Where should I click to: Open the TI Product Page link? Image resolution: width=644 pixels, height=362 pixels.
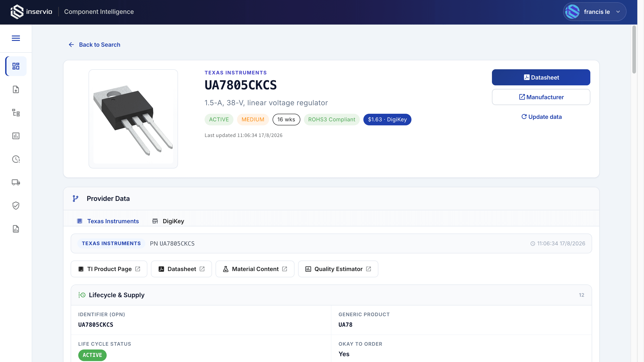click(109, 269)
